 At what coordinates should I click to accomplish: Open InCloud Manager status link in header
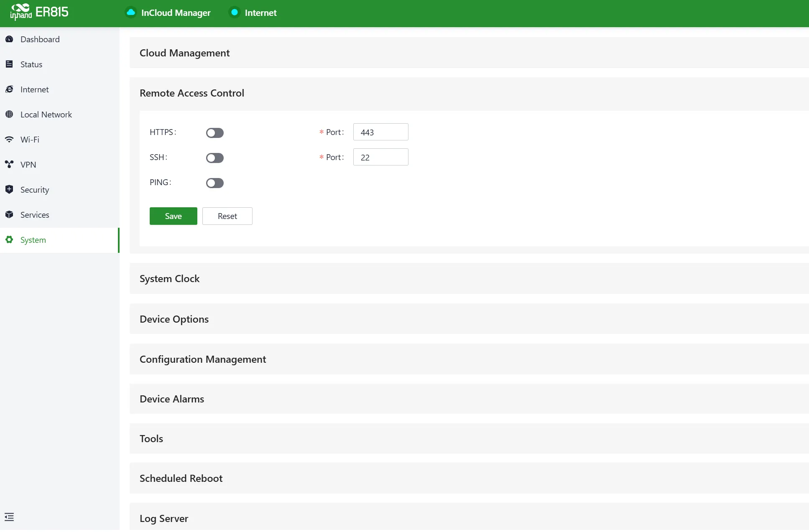[176, 13]
